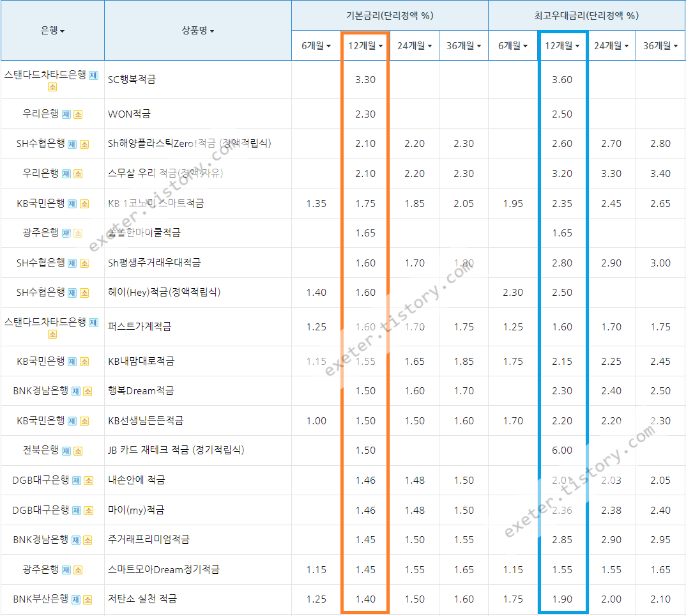The image size is (686, 616).
Task: Open the 스마트모아Dream정기적금 product name
Action: point(164,569)
